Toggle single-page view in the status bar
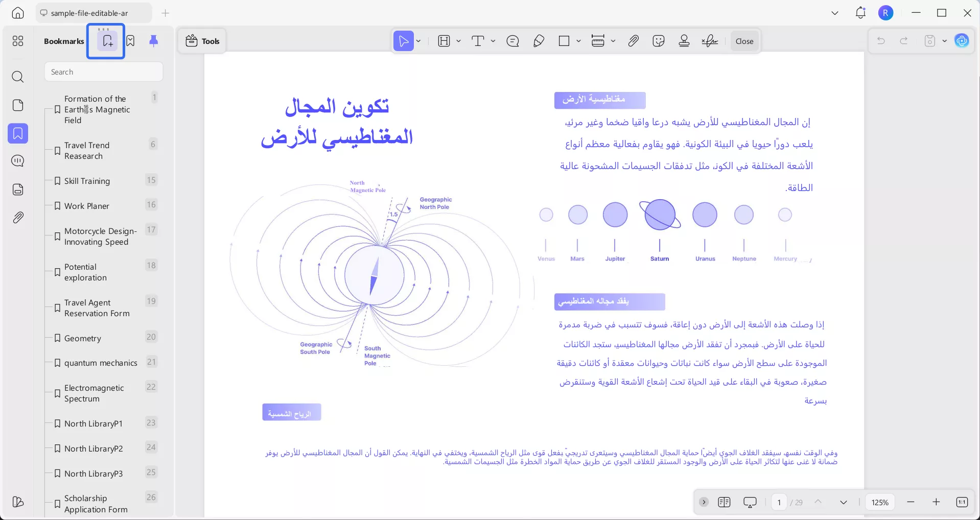 [725, 502]
